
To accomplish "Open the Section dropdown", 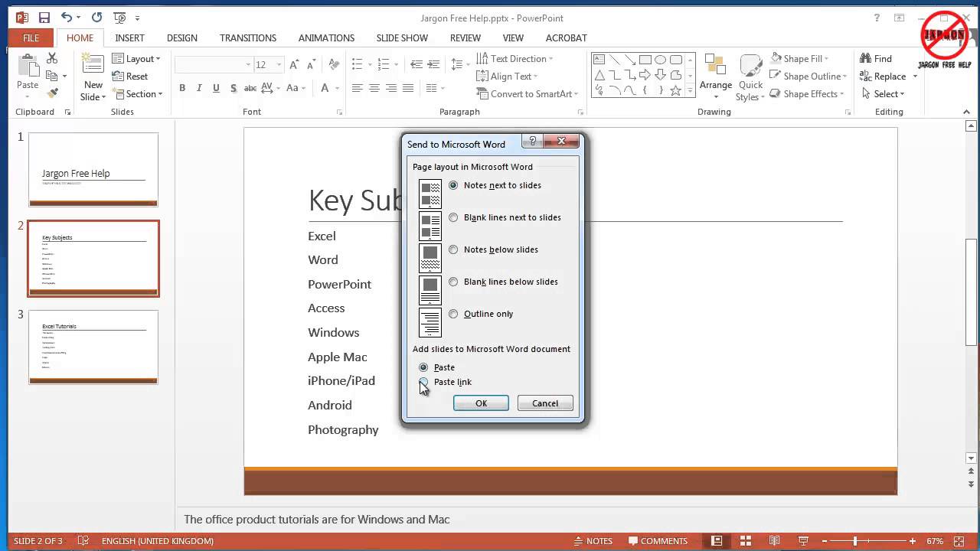I will (x=138, y=94).
